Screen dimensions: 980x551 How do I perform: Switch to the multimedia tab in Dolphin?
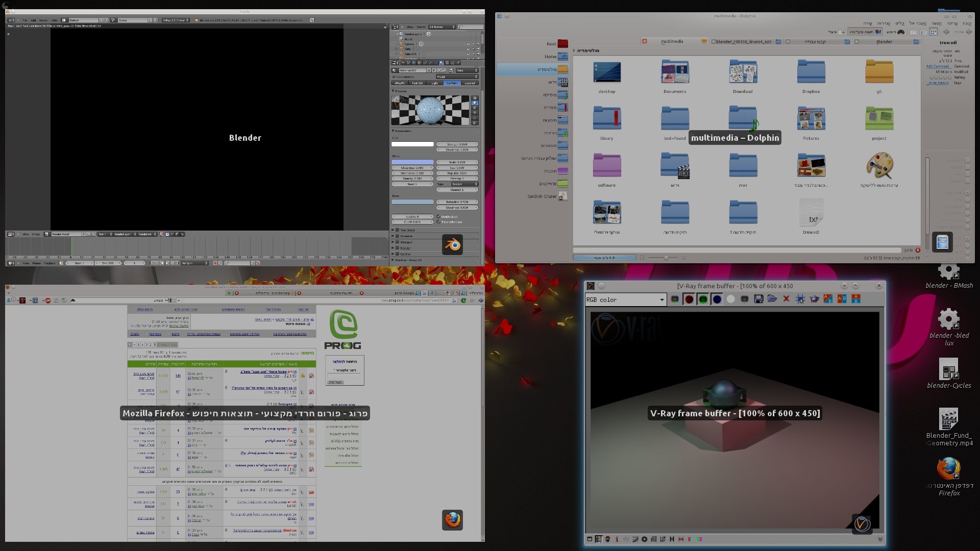pyautogui.click(x=672, y=41)
